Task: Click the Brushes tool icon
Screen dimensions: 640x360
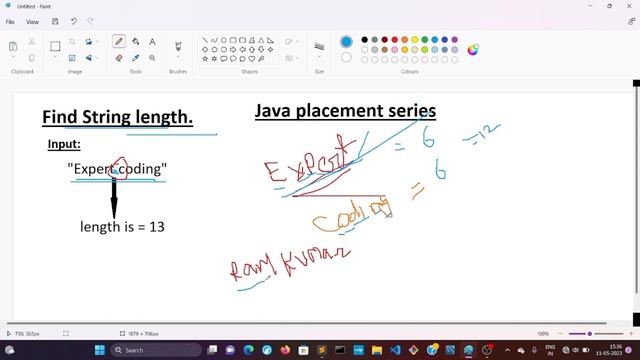Action: [x=178, y=46]
